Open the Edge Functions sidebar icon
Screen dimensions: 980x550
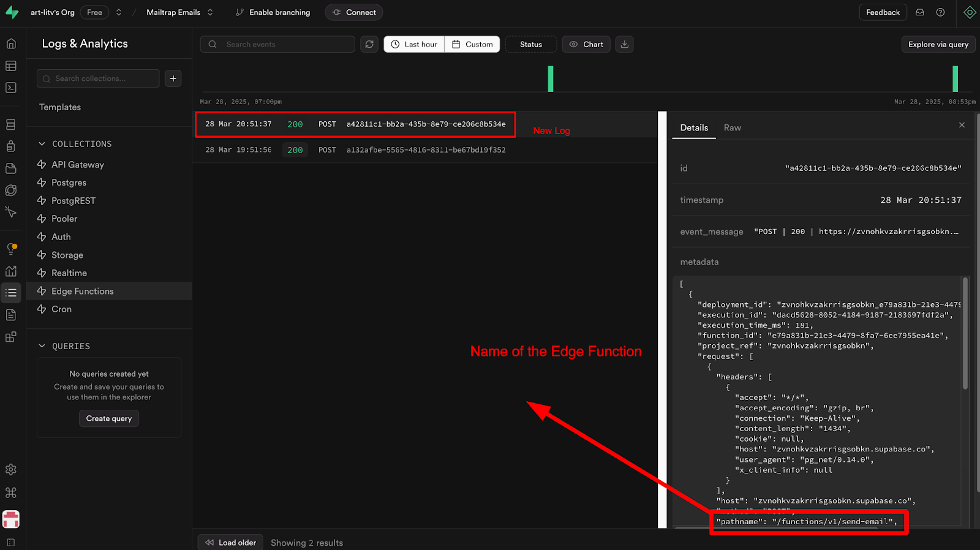(x=11, y=190)
